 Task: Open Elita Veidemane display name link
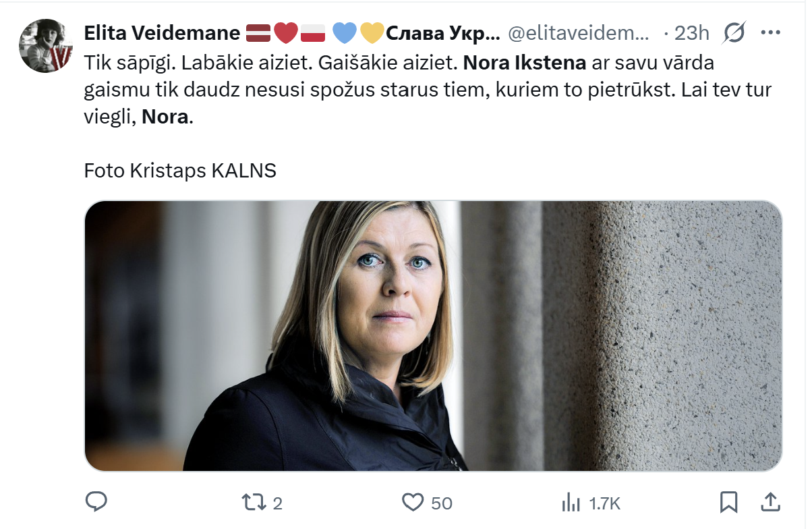pos(162,32)
